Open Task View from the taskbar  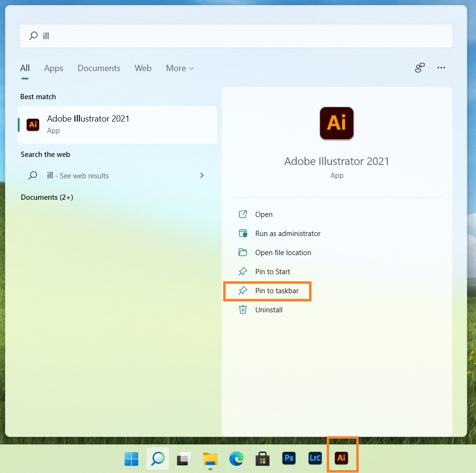point(184,458)
